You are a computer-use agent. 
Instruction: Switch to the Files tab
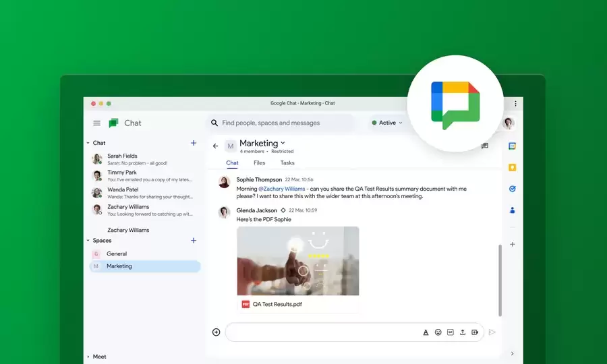(260, 163)
